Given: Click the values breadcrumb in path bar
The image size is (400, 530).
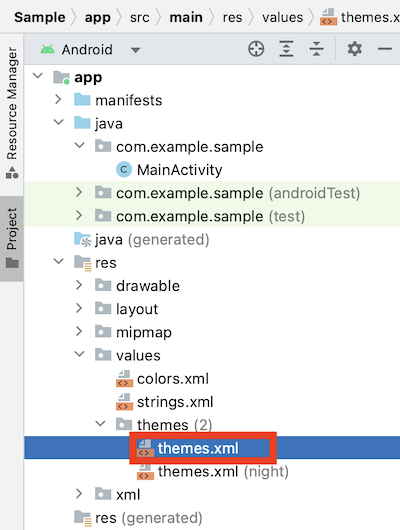Looking at the screenshot, I should [283, 17].
